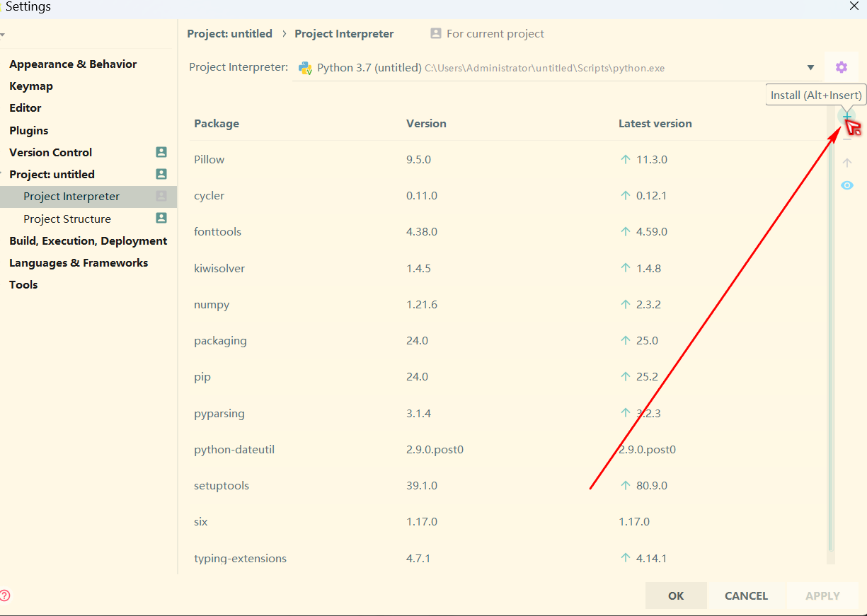Open the Project Interpreter dropdown arrow
This screenshot has height=616, width=867.
[x=810, y=68]
